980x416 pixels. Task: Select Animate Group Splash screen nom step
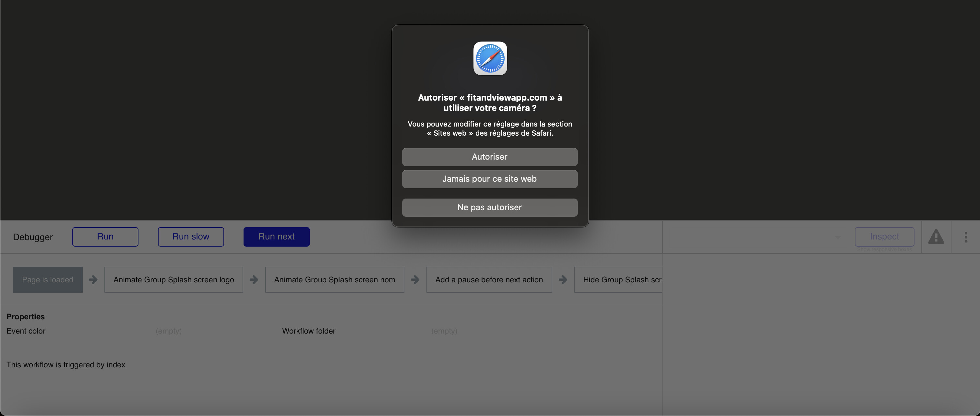(334, 280)
